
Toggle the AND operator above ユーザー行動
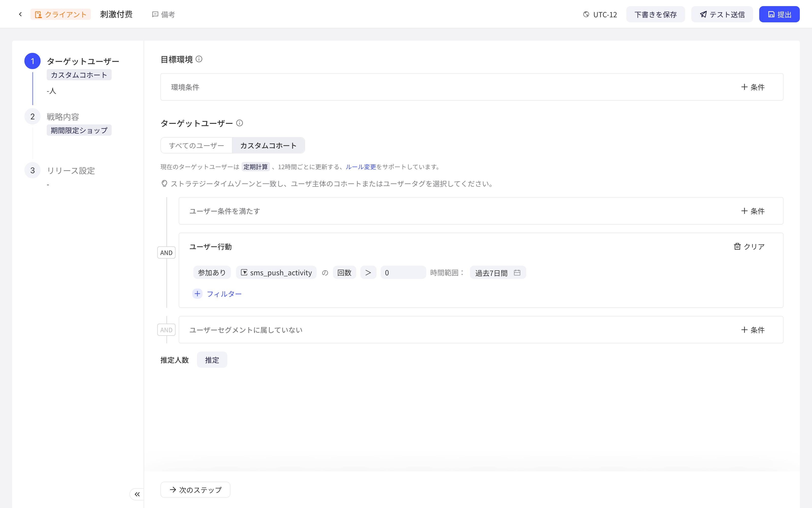166,253
